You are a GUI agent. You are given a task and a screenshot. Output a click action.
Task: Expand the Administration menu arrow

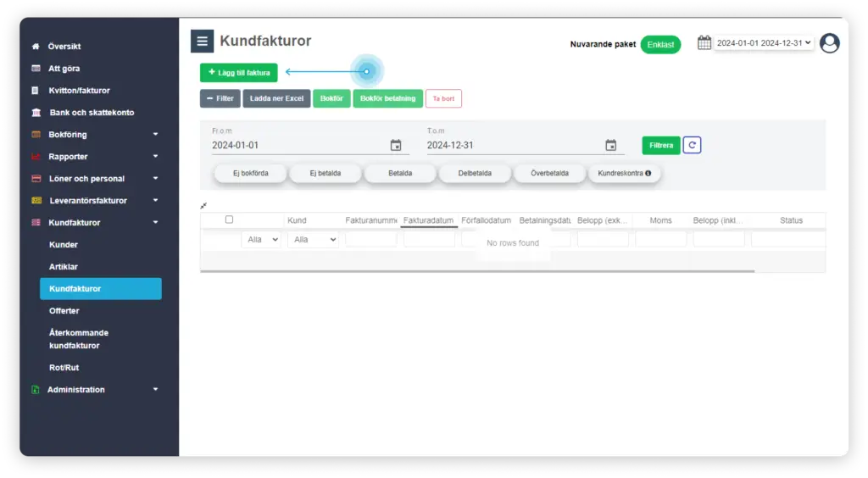coord(156,390)
